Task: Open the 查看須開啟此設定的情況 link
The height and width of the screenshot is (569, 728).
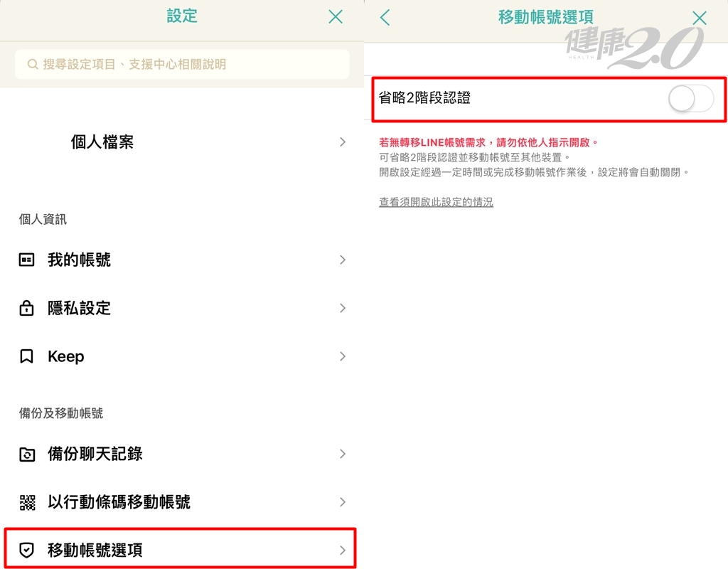Action: [x=436, y=203]
